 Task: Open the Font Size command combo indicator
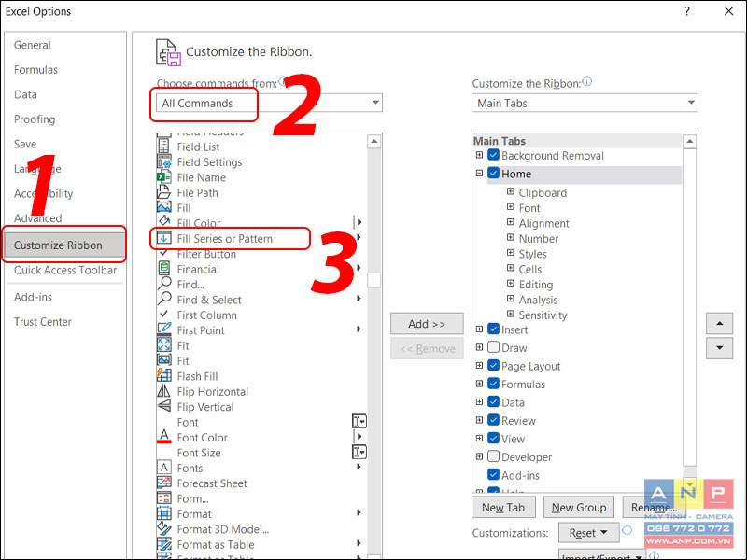click(x=359, y=452)
